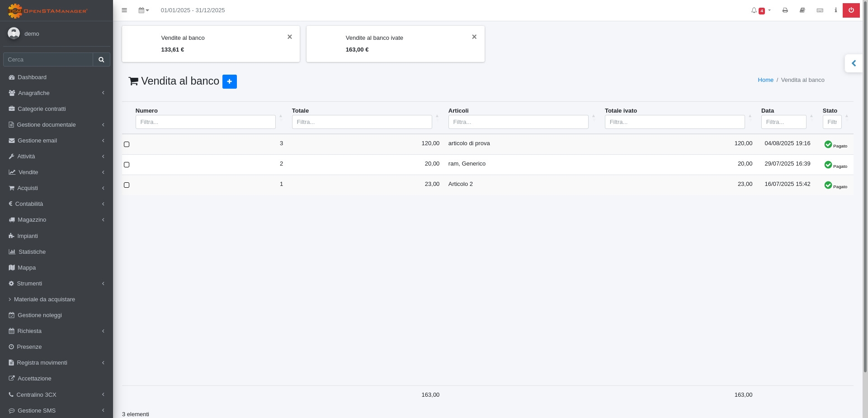Click the red power logout icon

click(x=851, y=10)
